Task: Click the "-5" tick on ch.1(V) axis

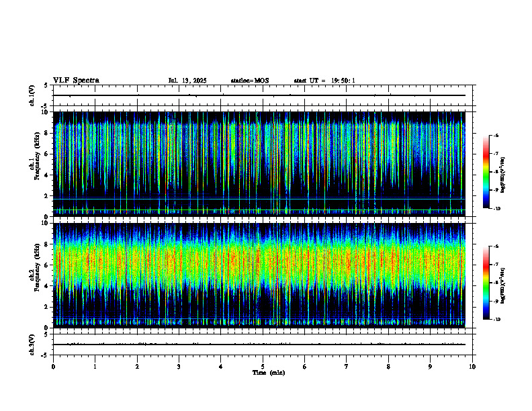Action: coord(45,106)
